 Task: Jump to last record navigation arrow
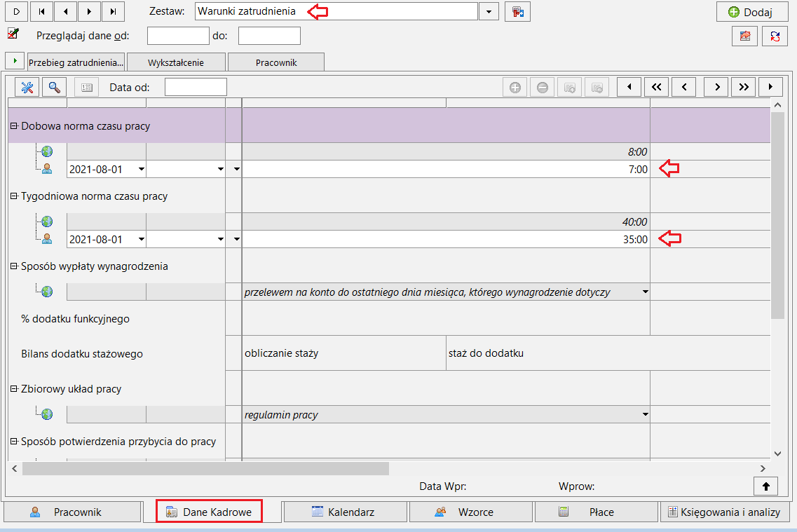pyautogui.click(x=113, y=11)
